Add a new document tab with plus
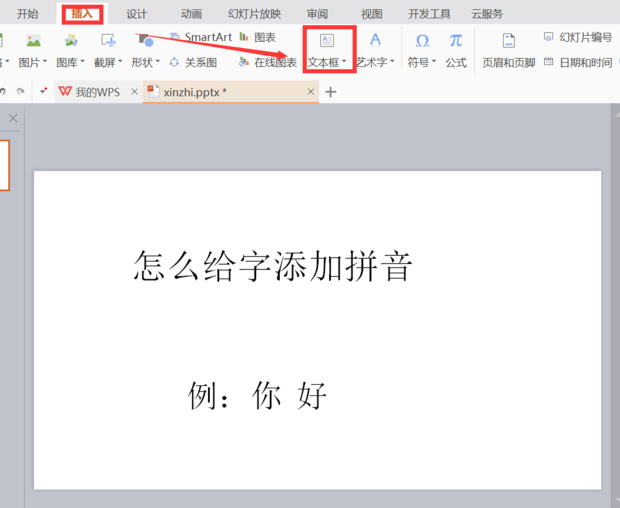 tap(331, 92)
